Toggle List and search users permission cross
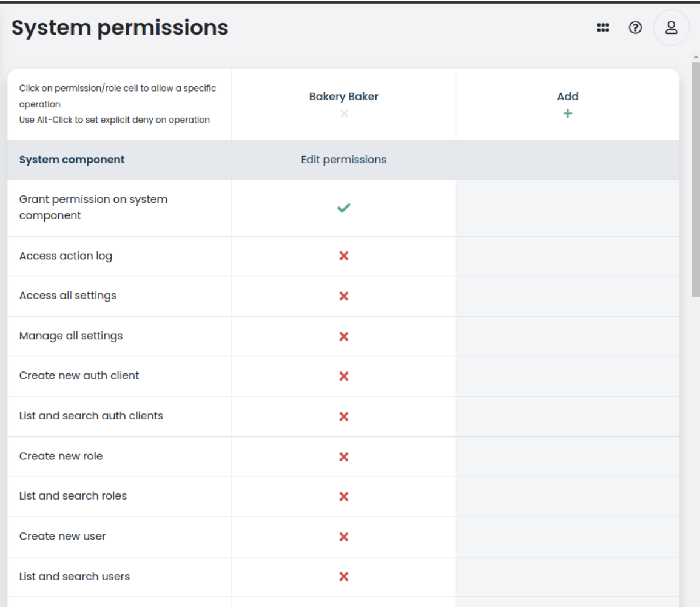700x607 pixels. (x=344, y=577)
